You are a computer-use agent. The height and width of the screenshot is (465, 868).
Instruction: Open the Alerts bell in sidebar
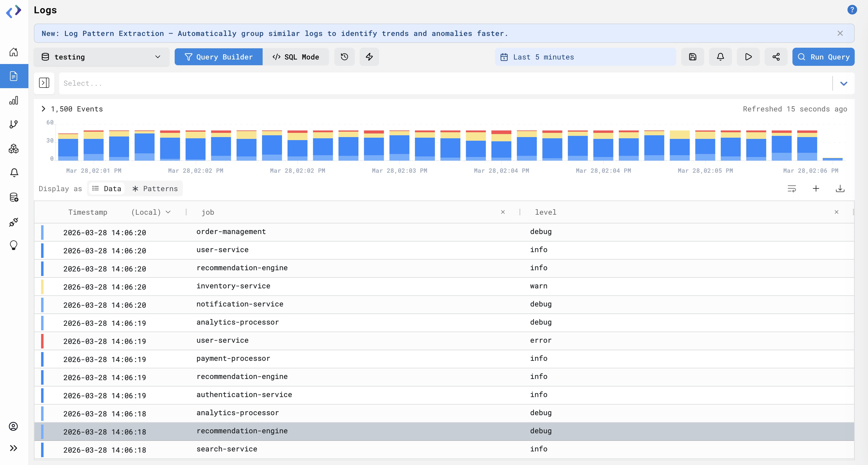click(14, 172)
